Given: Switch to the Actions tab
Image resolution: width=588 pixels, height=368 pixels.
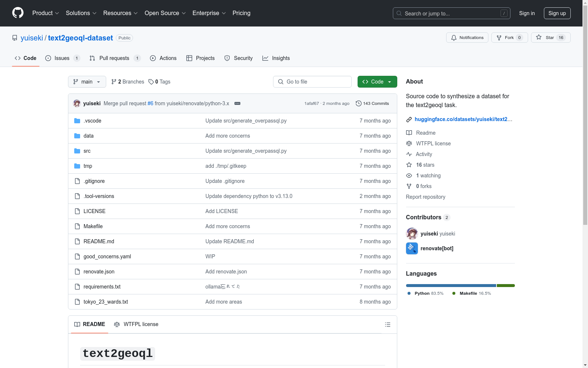Looking at the screenshot, I should click(x=163, y=58).
